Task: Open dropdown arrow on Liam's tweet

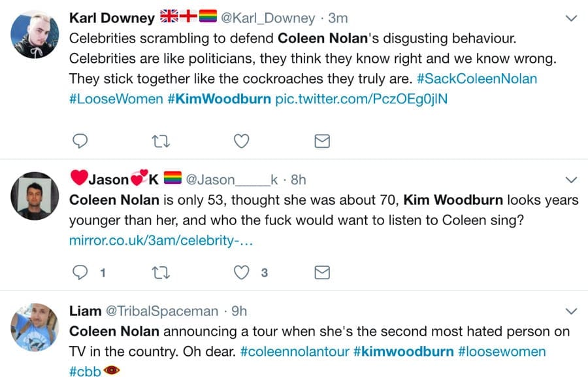Action: 571,311
